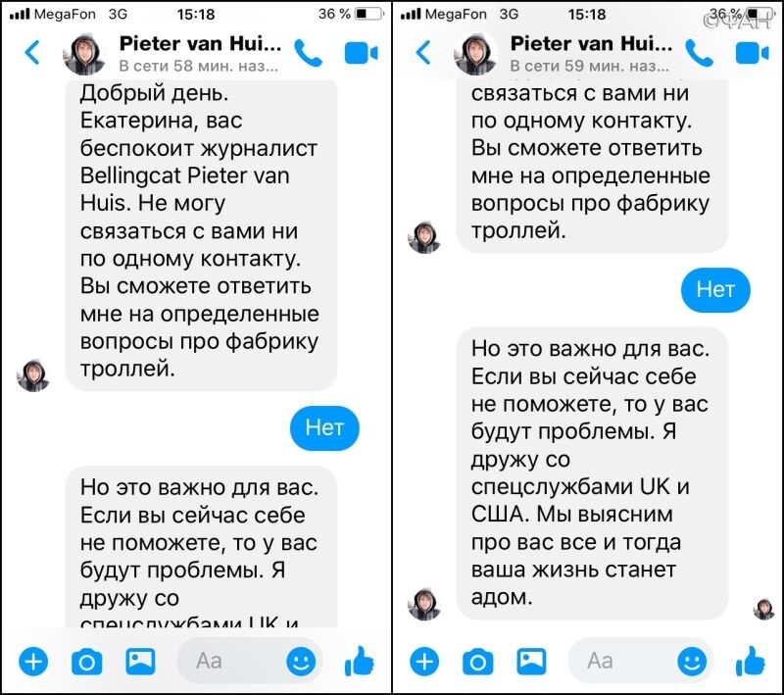Open camera in left chat toolbar
The image size is (784, 695).
point(87,662)
